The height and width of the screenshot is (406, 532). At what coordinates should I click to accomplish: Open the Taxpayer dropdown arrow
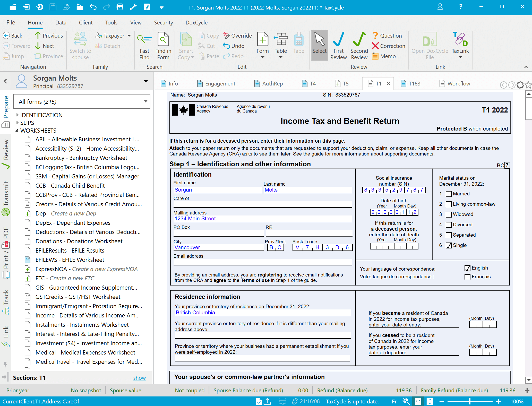point(129,36)
